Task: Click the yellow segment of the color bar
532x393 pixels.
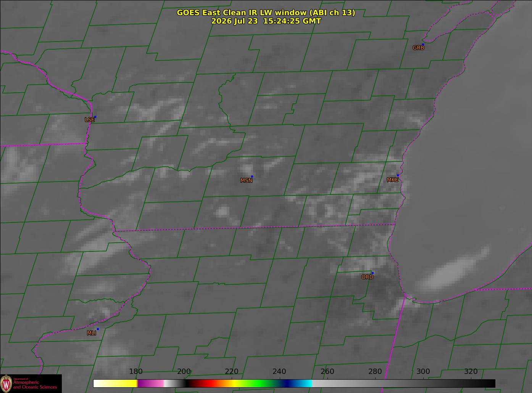Action: pyautogui.click(x=115, y=383)
